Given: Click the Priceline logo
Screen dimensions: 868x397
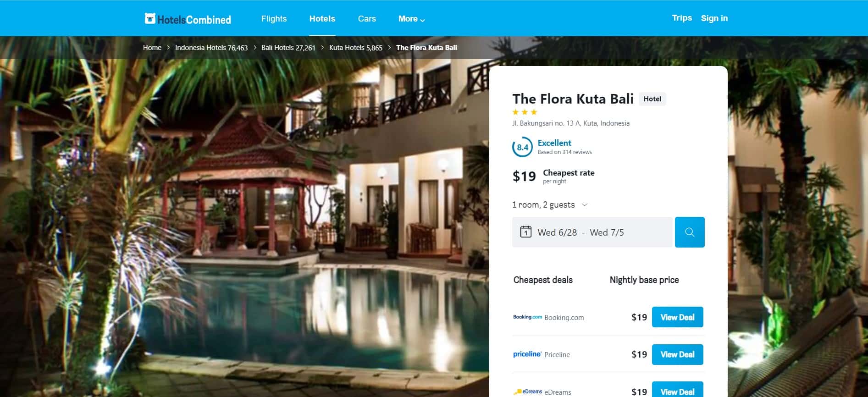Looking at the screenshot, I should 527,354.
